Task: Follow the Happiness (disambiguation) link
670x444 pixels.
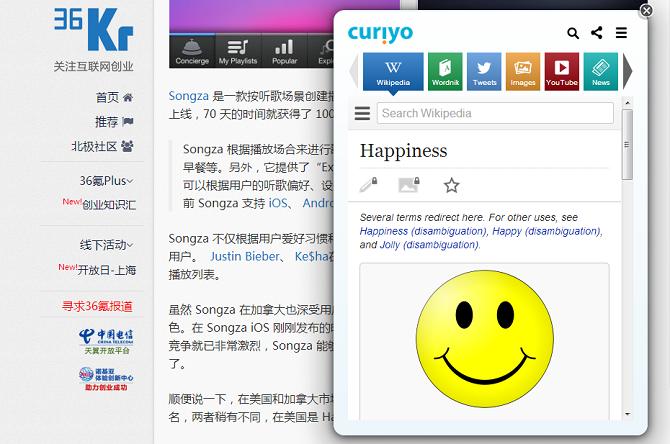Action: (423, 231)
